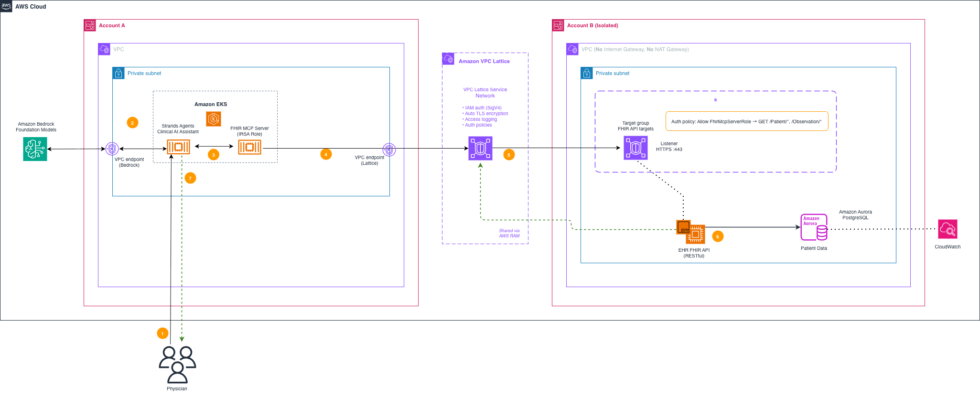This screenshot has height=397, width=980.
Task: Select the Auth policy FhirMcpServerRole box
Action: (x=747, y=121)
